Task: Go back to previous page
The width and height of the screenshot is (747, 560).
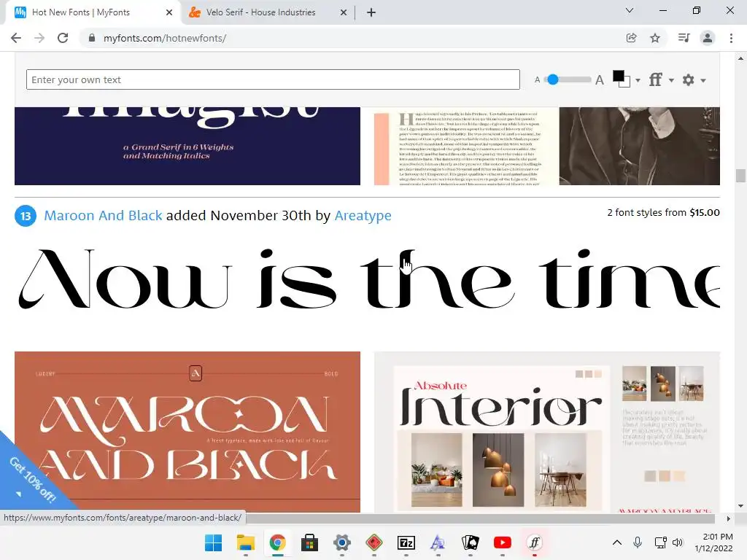Action: click(16, 38)
